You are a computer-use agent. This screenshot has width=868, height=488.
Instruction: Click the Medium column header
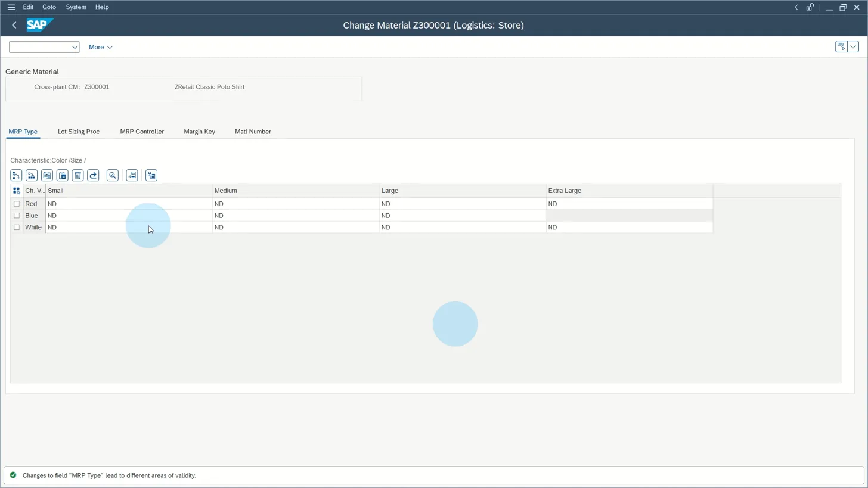[x=296, y=191]
